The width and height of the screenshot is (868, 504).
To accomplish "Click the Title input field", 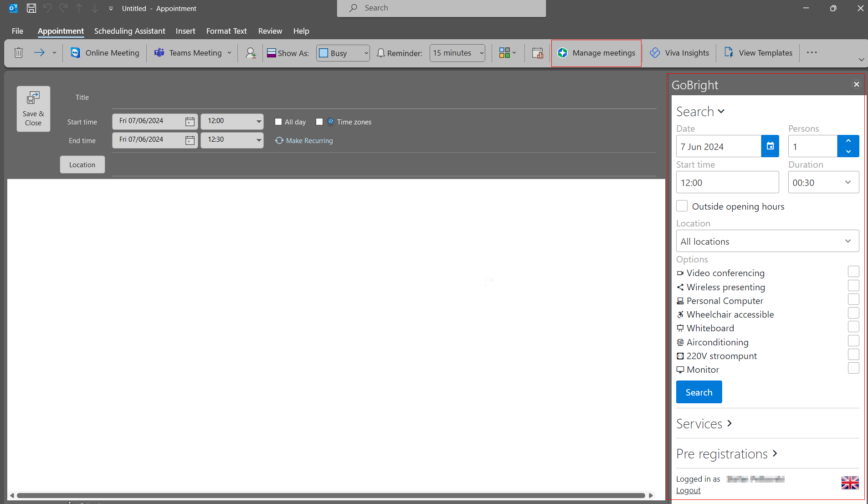I will tap(384, 98).
